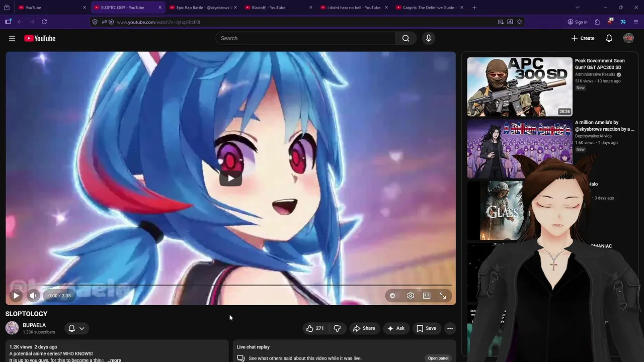Click the Ask button
The height and width of the screenshot is (362, 644).
[395, 328]
